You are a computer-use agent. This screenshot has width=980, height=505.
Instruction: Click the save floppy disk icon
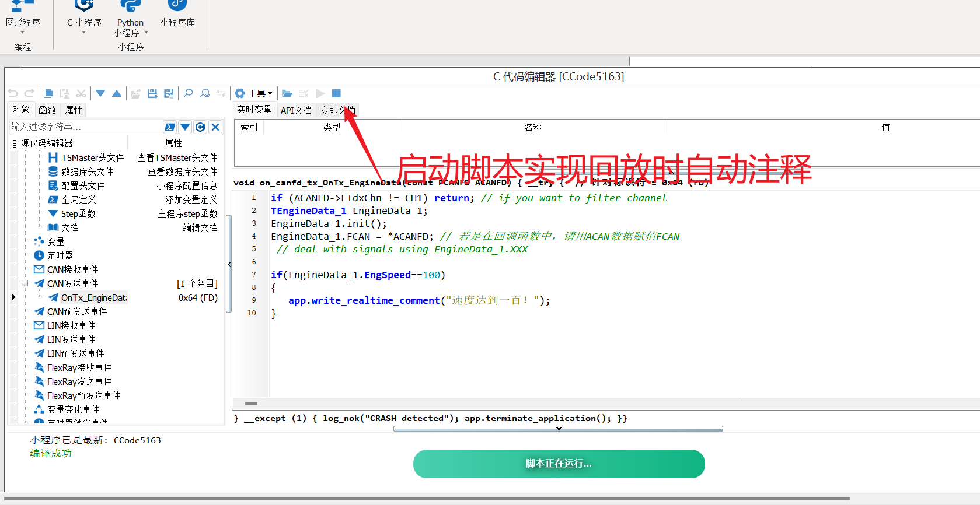click(x=152, y=93)
